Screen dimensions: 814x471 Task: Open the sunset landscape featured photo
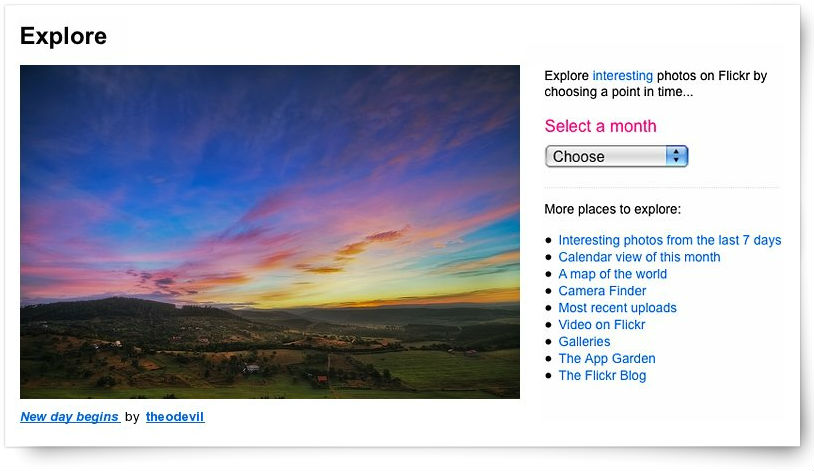coord(270,232)
